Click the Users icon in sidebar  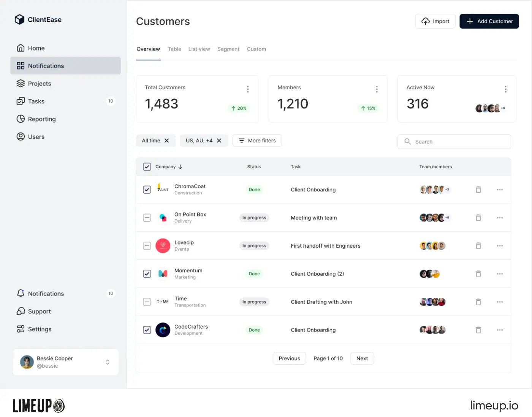tap(20, 136)
